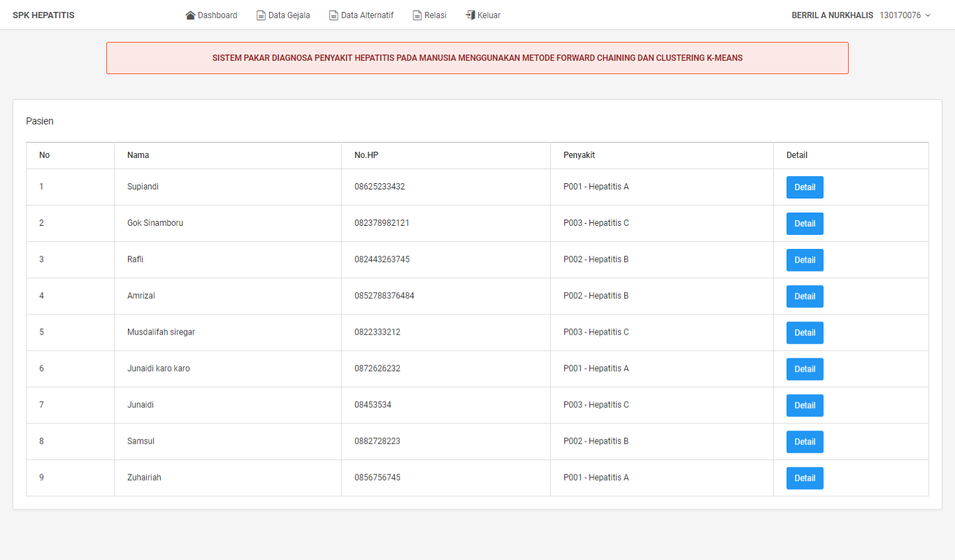This screenshot has width=955, height=560.
Task: Click Detail for phone 08453534 row
Action: pyautogui.click(x=805, y=405)
